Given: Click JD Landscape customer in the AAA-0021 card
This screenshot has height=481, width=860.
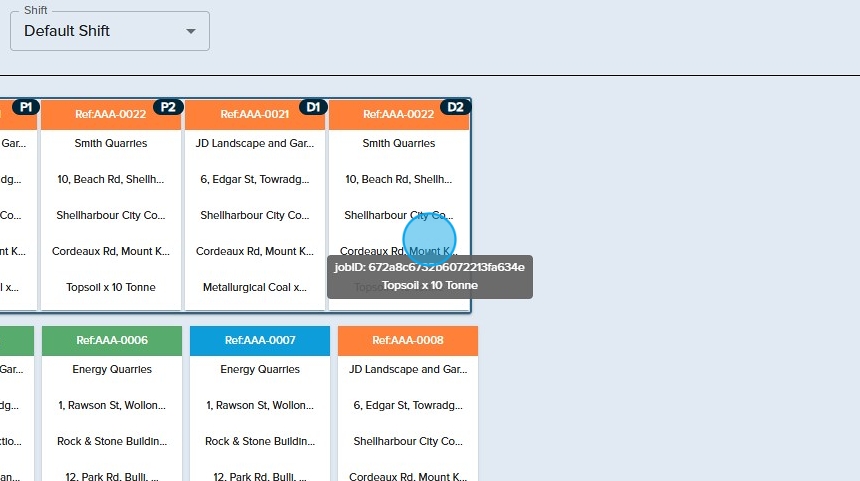Looking at the screenshot, I should (x=255, y=143).
